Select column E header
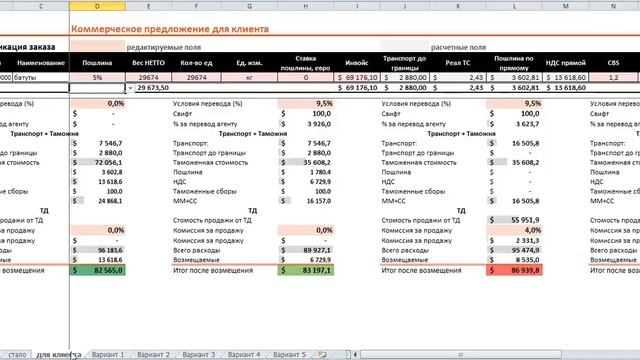Image resolution: width=640 pixels, height=360 pixels. click(149, 6)
